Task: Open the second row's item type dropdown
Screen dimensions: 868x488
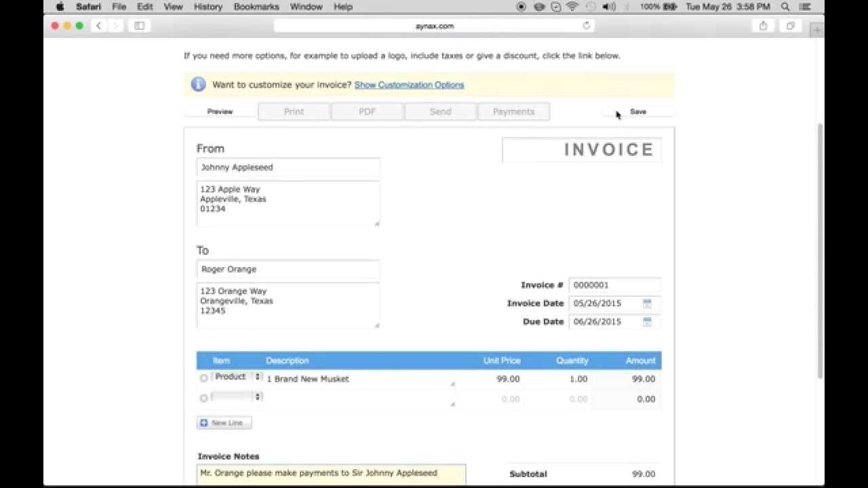Action: click(x=237, y=397)
